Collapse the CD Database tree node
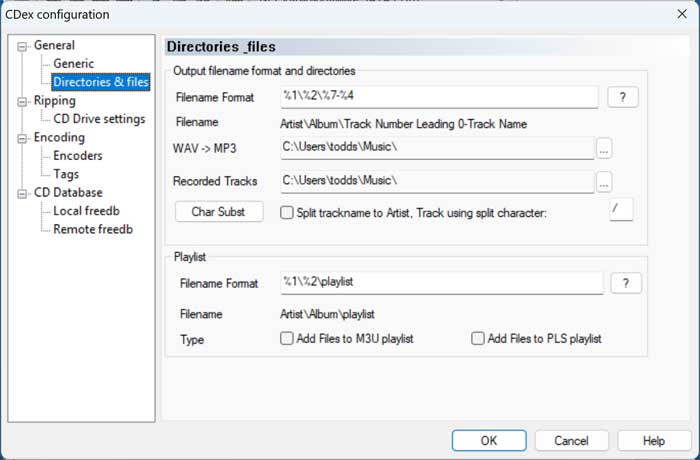The width and height of the screenshot is (700, 460). 21,194
